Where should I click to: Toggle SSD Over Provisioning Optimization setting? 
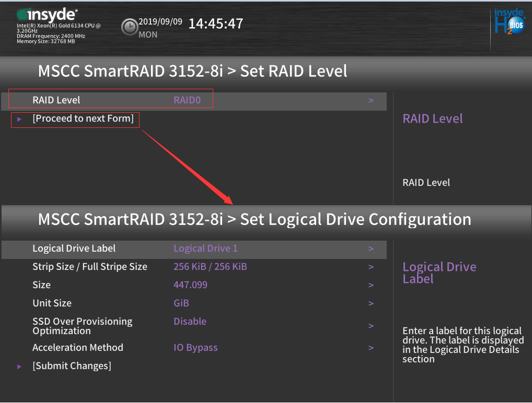click(194, 326)
